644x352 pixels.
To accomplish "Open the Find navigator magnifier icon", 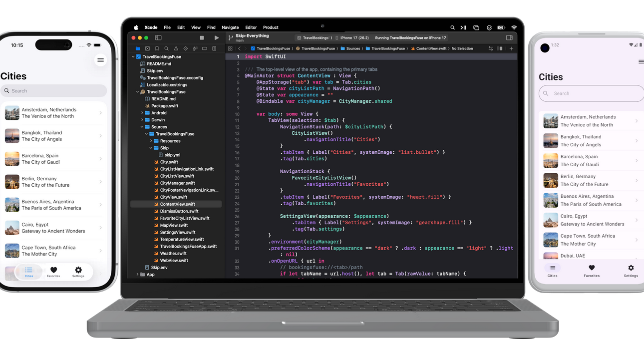I will coord(166,49).
